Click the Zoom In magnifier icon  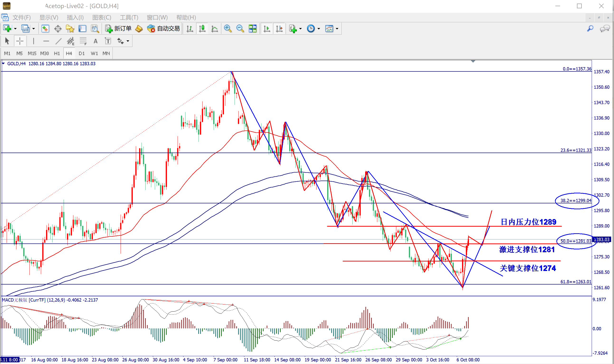227,29
